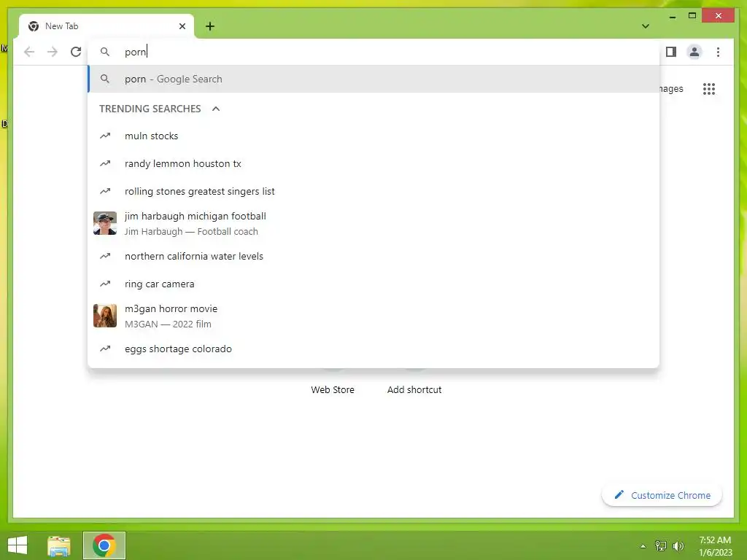
Task: Toggle the side panel icon
Action: coord(671,52)
